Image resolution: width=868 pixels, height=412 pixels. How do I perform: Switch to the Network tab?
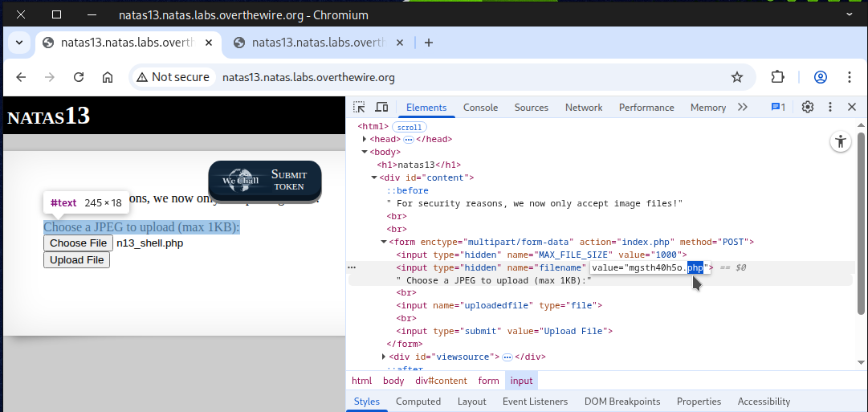[583, 108]
